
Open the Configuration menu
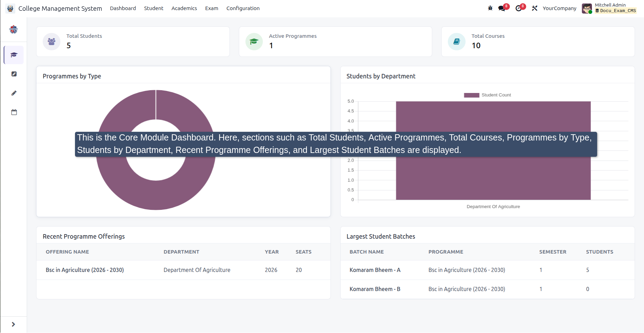tap(243, 8)
